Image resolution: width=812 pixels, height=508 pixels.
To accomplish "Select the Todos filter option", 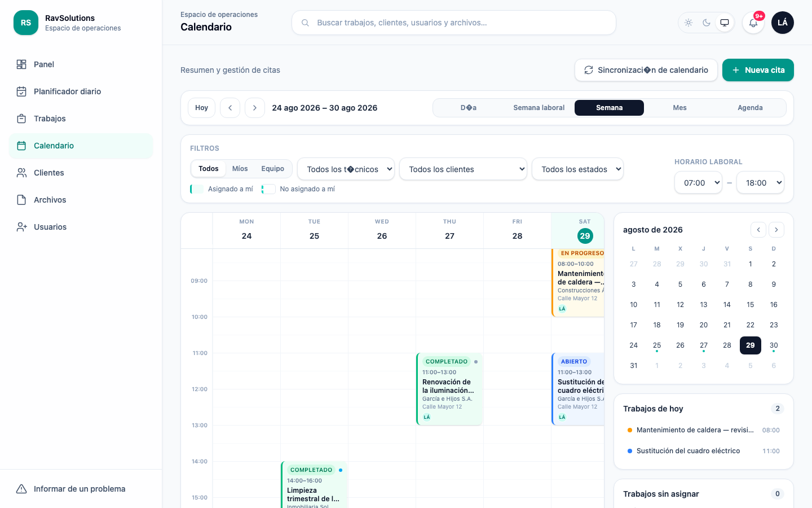I will tap(209, 169).
